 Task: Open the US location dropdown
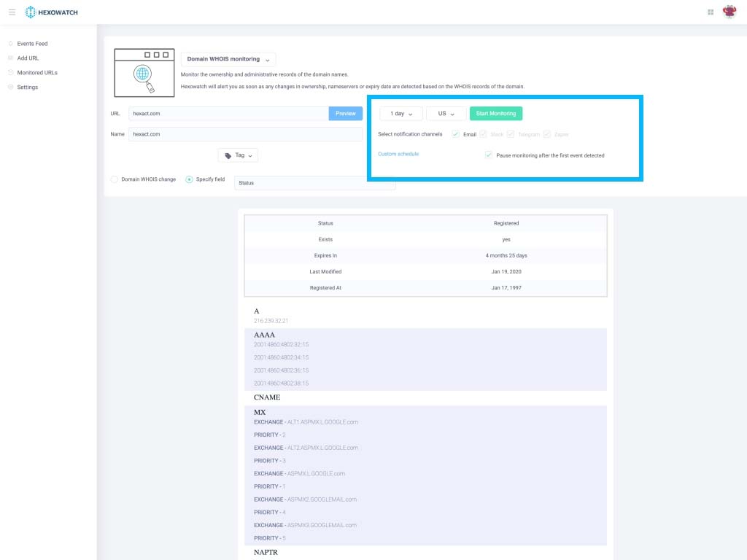tap(446, 113)
